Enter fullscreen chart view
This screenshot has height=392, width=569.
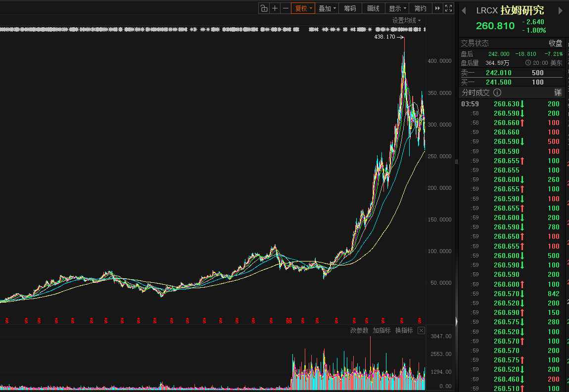click(x=449, y=8)
